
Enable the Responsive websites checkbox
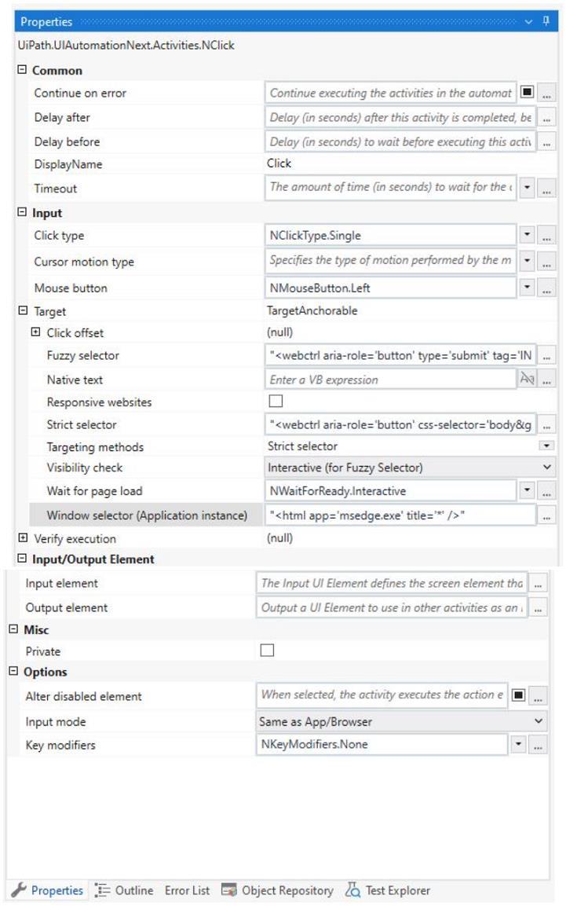point(276,401)
